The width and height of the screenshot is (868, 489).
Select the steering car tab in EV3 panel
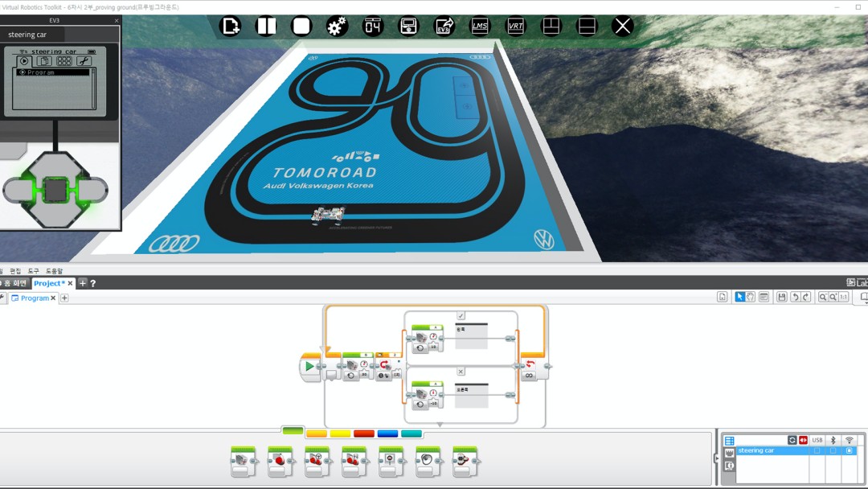32,35
